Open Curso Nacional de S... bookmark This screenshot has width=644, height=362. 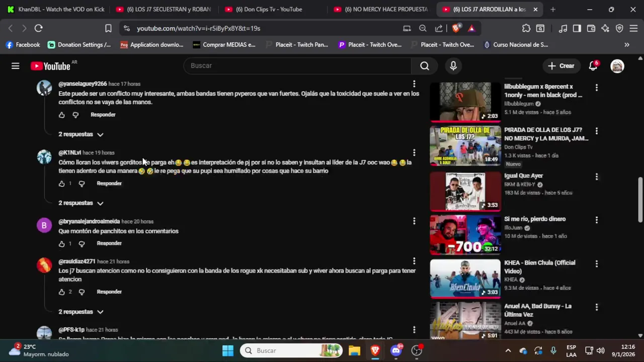click(x=516, y=45)
